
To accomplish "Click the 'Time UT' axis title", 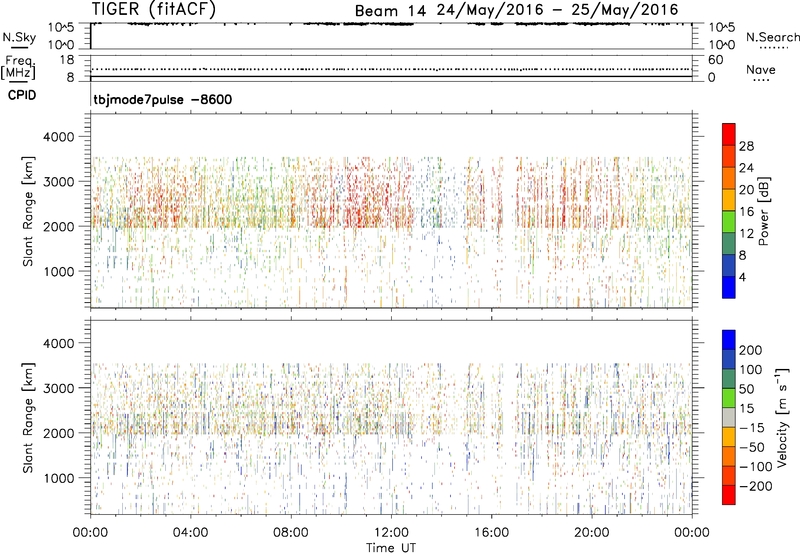I will 391,548.
